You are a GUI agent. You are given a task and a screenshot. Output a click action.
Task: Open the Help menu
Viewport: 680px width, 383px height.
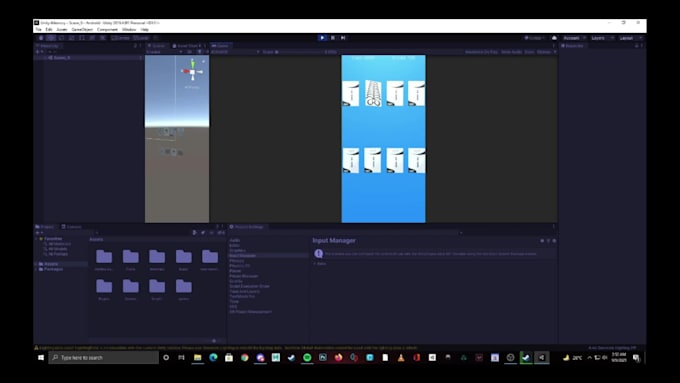pyautogui.click(x=145, y=29)
